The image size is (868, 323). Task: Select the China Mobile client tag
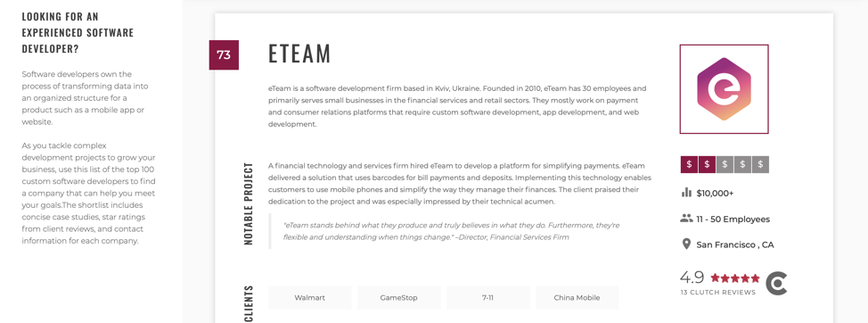pyautogui.click(x=577, y=297)
